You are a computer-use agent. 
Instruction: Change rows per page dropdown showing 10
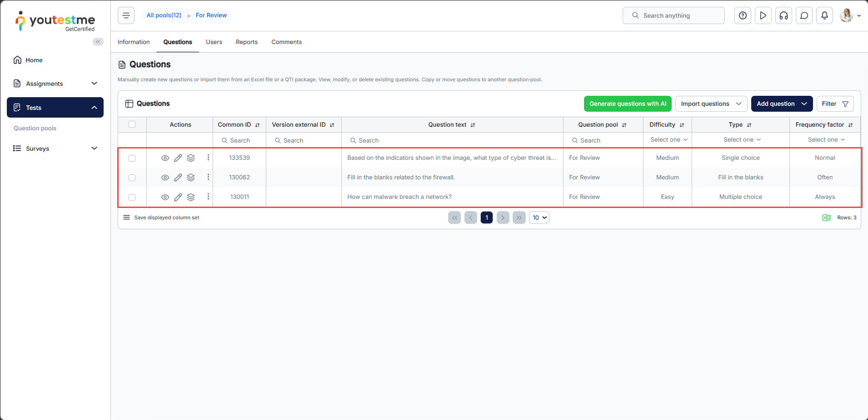pos(539,218)
